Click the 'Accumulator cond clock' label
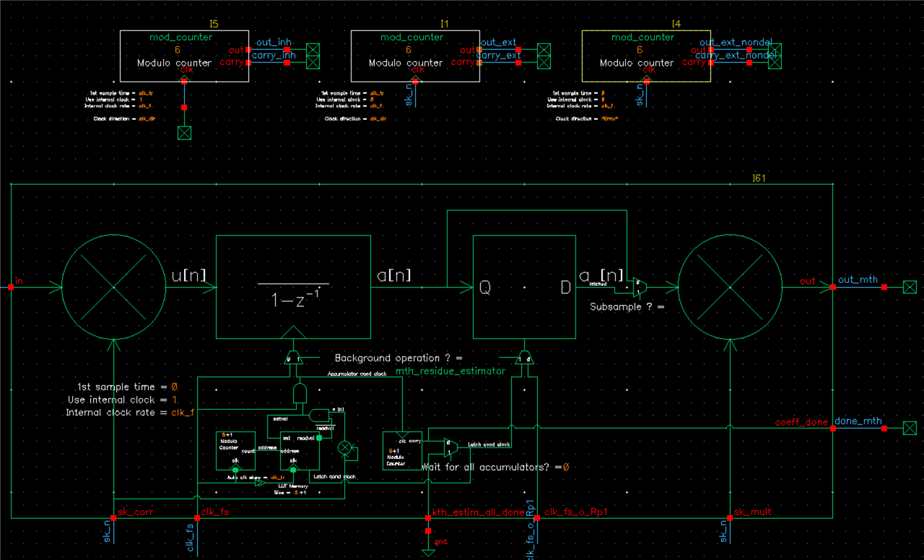Viewport: 924px width, 560px height. click(357, 374)
